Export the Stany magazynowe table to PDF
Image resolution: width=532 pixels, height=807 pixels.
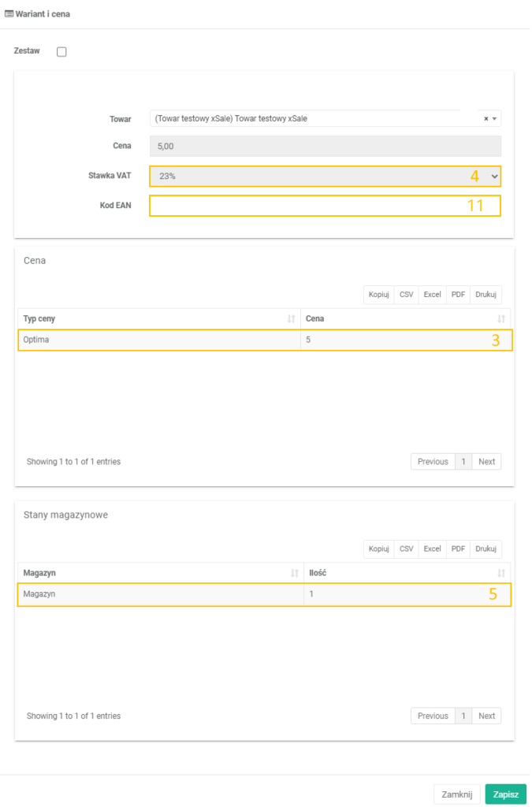(458, 549)
